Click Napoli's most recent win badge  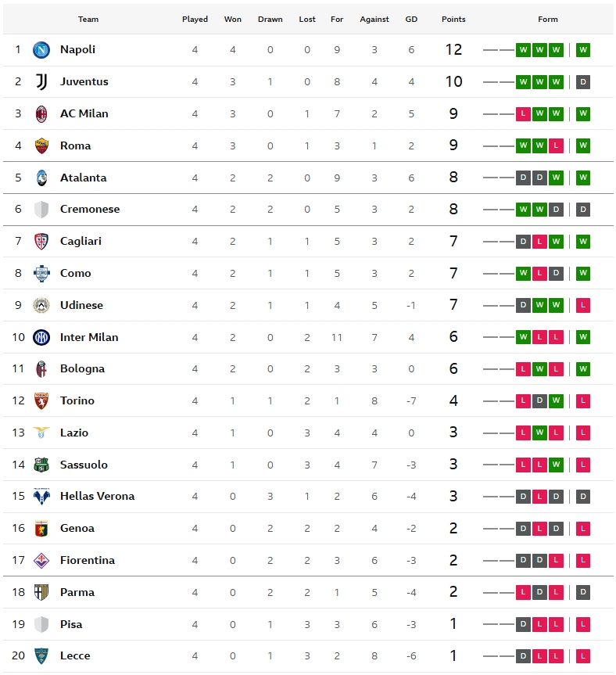point(583,50)
